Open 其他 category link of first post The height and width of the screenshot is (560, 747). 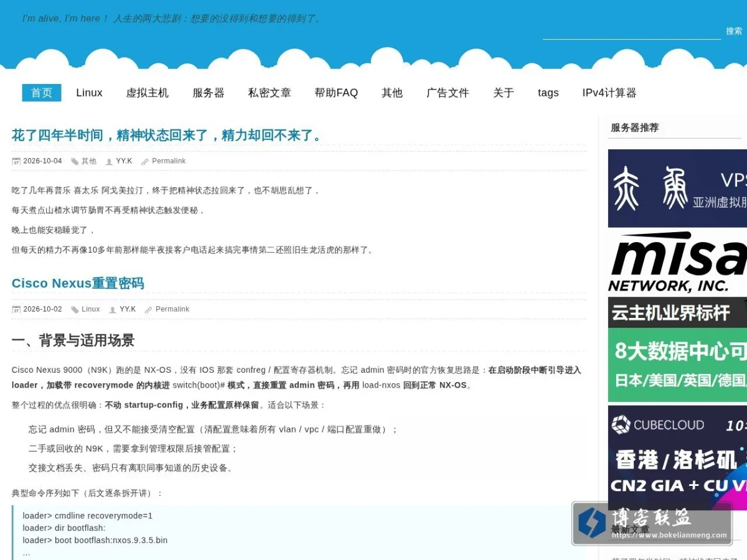click(89, 161)
